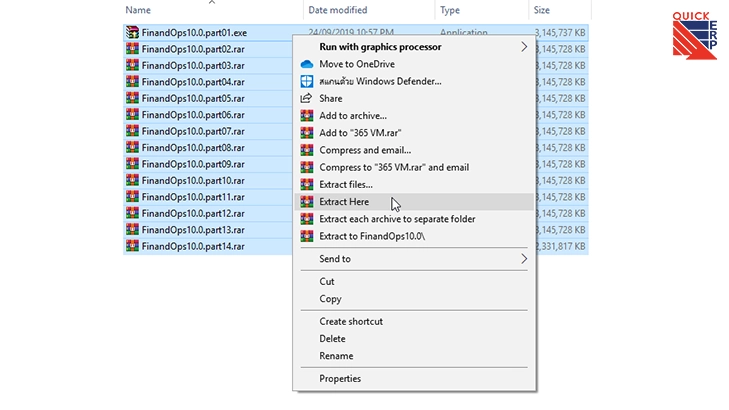Image resolution: width=729 pixels, height=410 pixels.
Task: Click the OneDrive cloud icon in context menu
Action: click(x=307, y=64)
